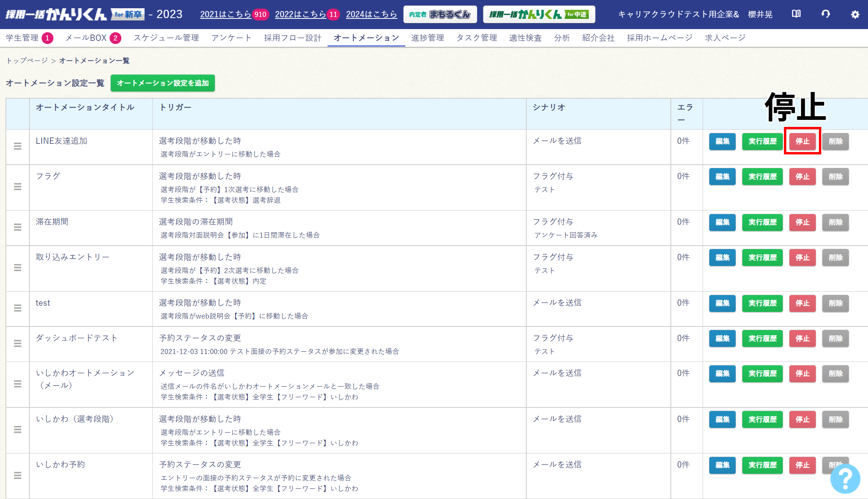The width and height of the screenshot is (868, 499).
Task: Delete the 取り込みエントリー automation
Action: pos(835,258)
